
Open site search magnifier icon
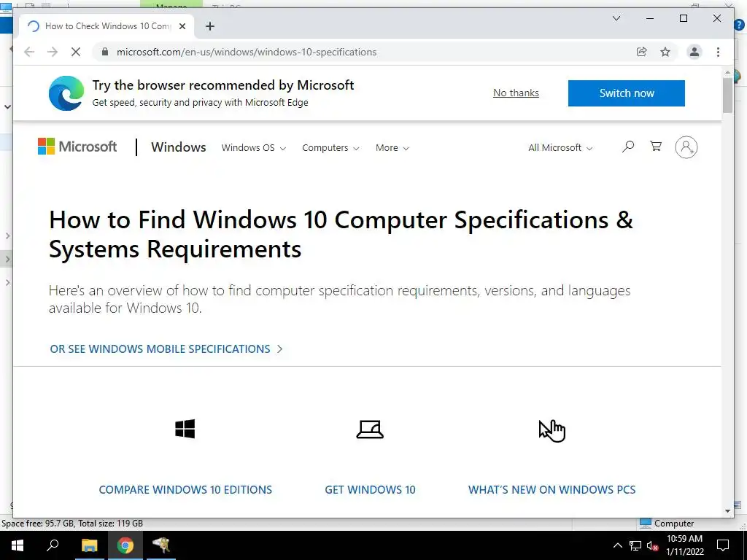[x=628, y=147]
